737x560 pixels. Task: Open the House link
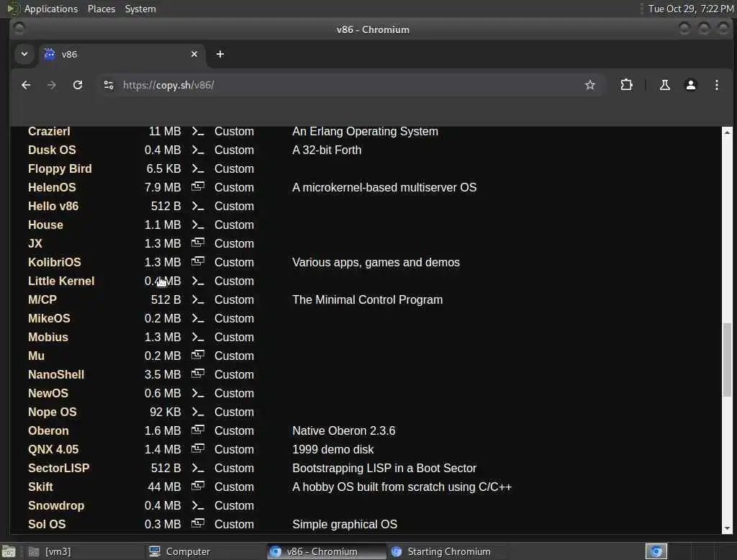(45, 225)
